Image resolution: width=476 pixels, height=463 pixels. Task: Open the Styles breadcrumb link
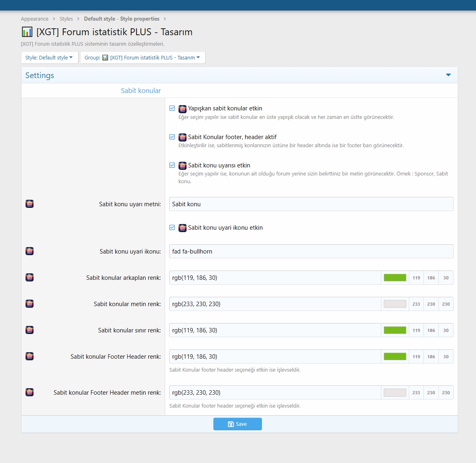[x=66, y=19]
